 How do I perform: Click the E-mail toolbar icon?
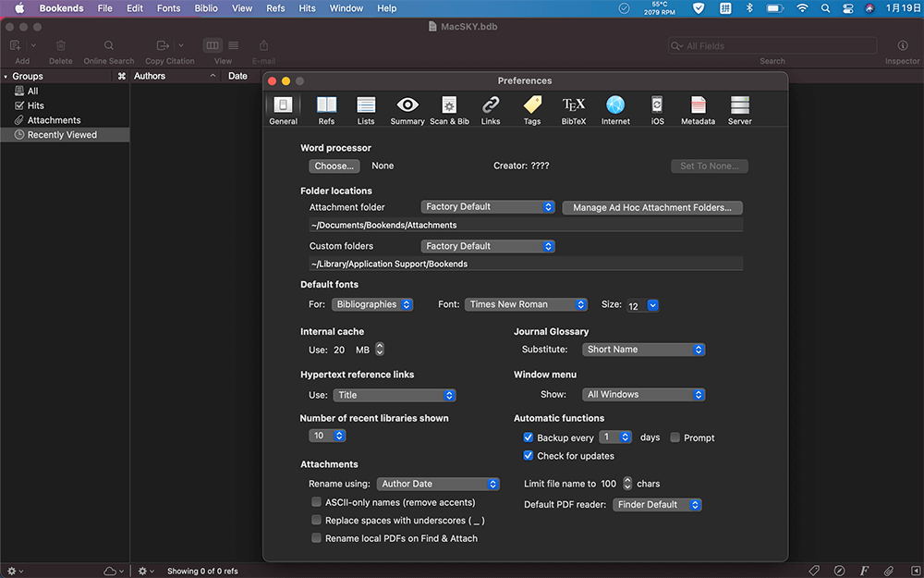tap(263, 45)
